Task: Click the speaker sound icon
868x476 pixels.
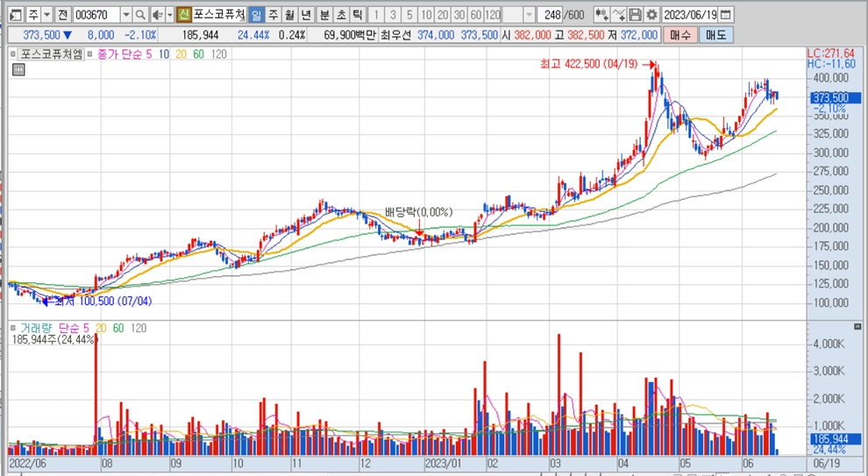Action: 157,15
